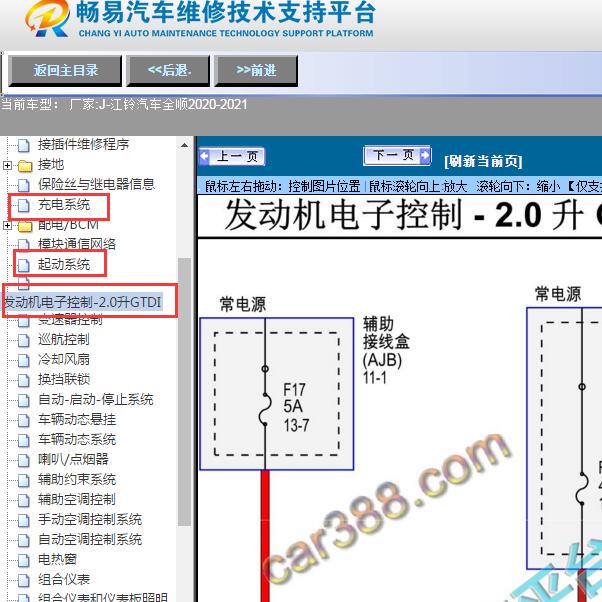Viewport: 602px width, 602px height.
Task: Open the 冷却风扇 tree item
Action: click(64, 359)
